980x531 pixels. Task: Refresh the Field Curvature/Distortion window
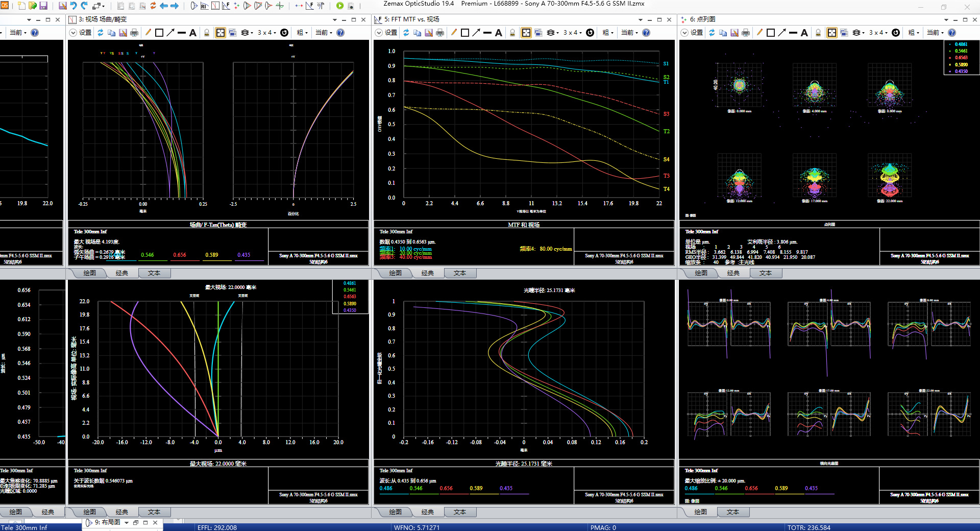pos(101,33)
